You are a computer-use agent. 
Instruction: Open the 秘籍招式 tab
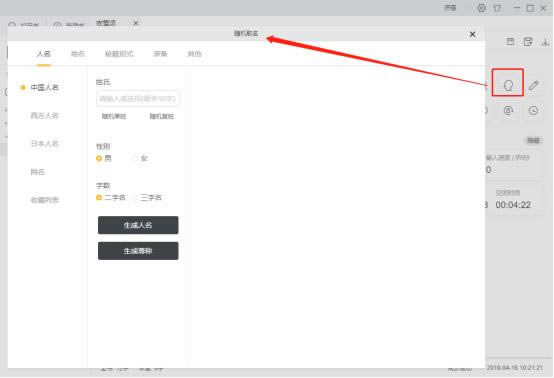119,54
